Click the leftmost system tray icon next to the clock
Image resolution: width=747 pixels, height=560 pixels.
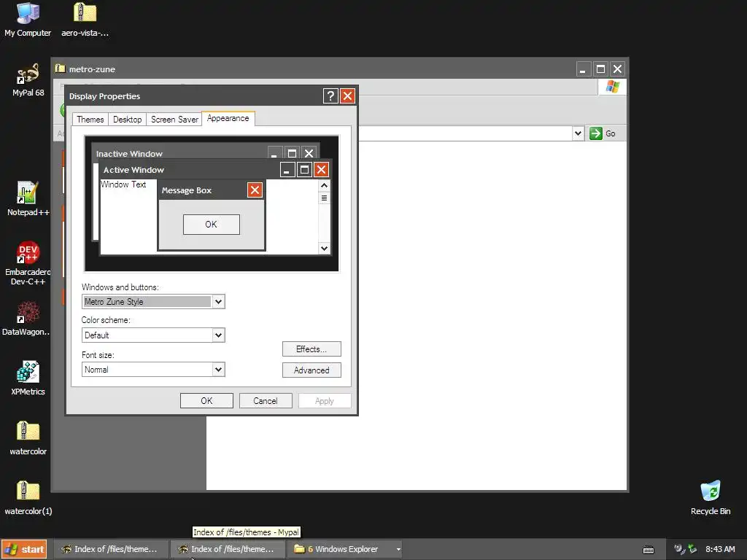[679, 549]
